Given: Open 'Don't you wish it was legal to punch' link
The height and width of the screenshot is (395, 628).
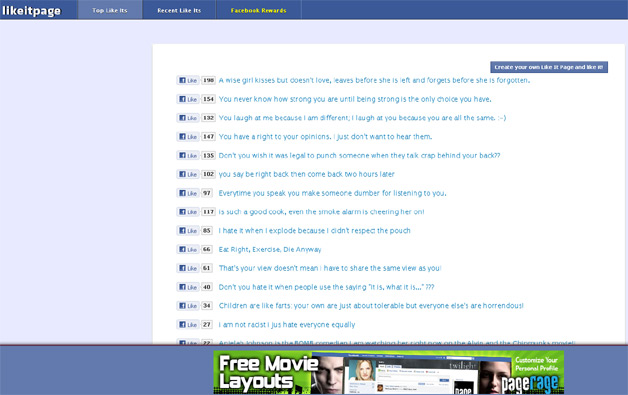Looking at the screenshot, I should pyautogui.click(x=359, y=155).
